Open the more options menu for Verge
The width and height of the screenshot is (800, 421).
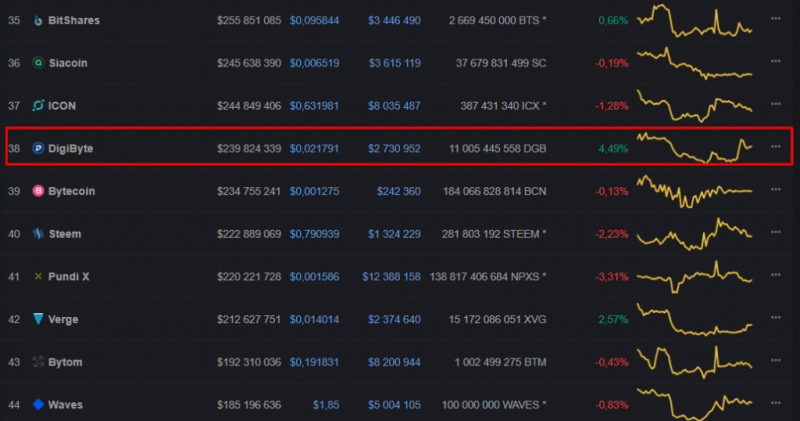tap(776, 317)
